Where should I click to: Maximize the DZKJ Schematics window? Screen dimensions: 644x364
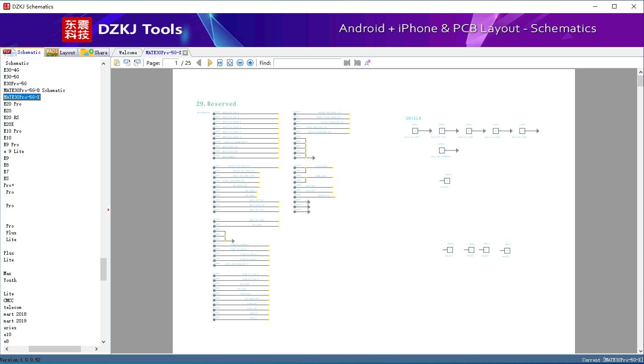pos(614,6)
